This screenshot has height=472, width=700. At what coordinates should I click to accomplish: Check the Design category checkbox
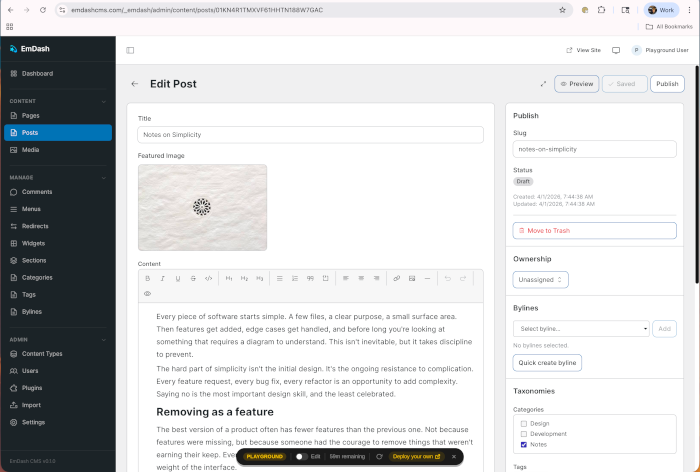tap(524, 423)
